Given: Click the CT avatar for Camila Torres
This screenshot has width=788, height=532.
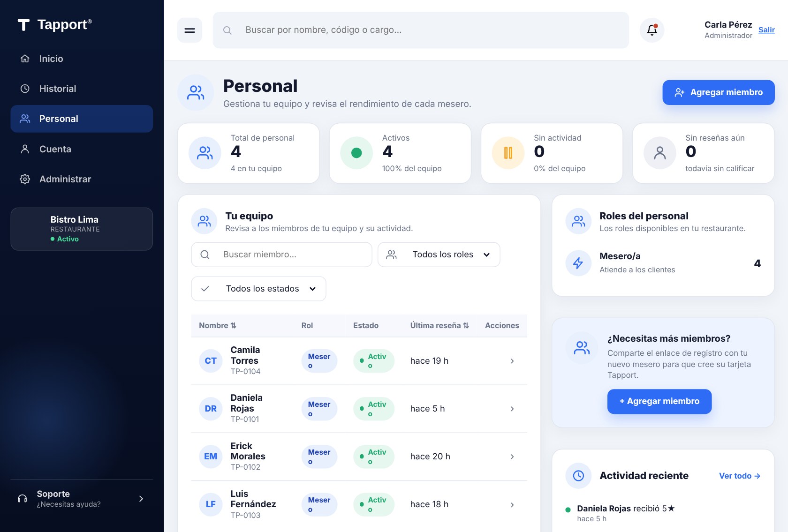Looking at the screenshot, I should [211, 361].
